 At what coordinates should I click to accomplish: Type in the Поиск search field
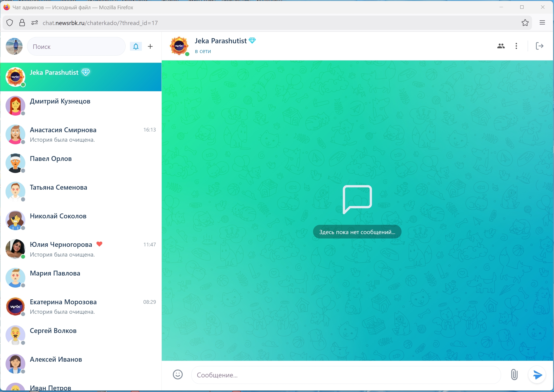[x=76, y=47]
